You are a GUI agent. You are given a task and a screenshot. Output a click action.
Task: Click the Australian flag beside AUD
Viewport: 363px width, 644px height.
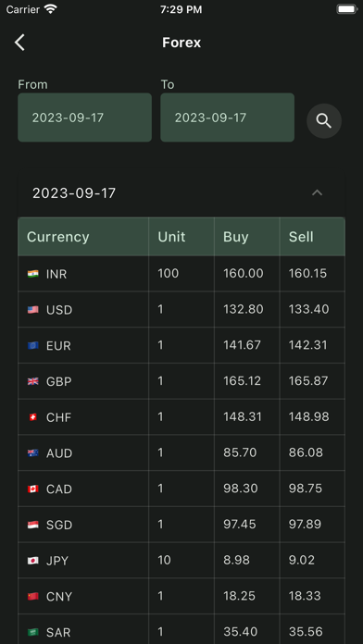tap(33, 453)
